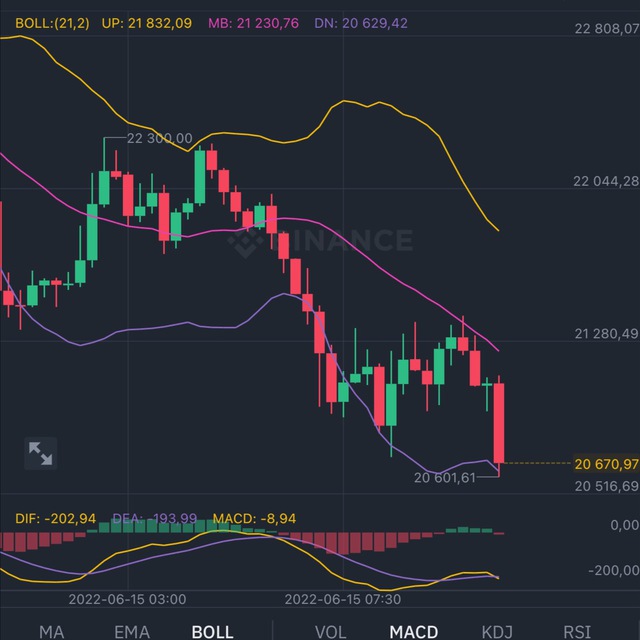Click the current price tag 20 670,97

(x=606, y=464)
